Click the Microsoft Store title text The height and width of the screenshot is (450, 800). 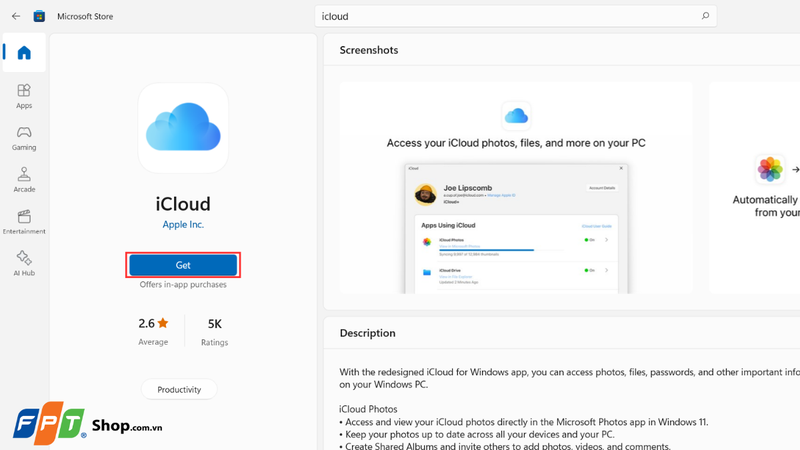pos(85,16)
